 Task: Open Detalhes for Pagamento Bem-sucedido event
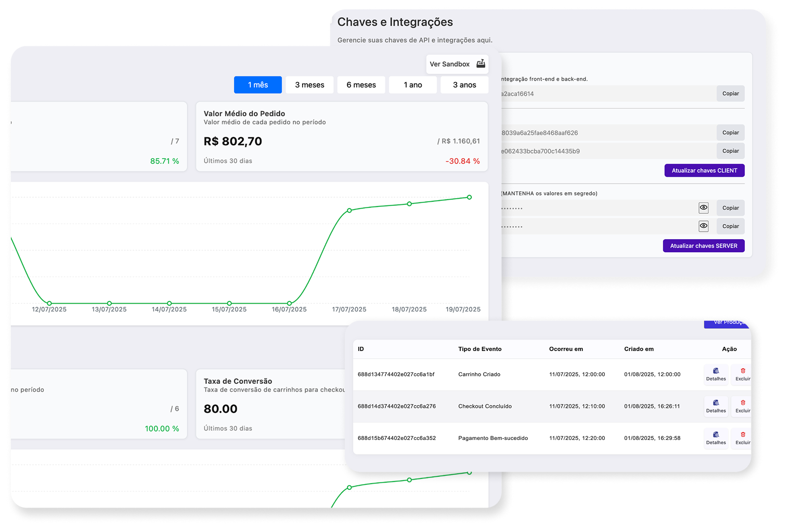point(716,438)
